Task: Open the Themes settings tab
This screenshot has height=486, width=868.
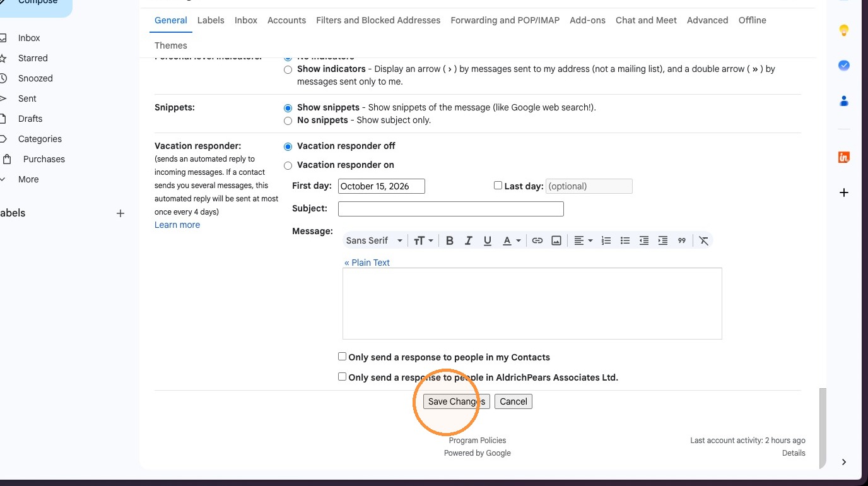Action: 171,45
